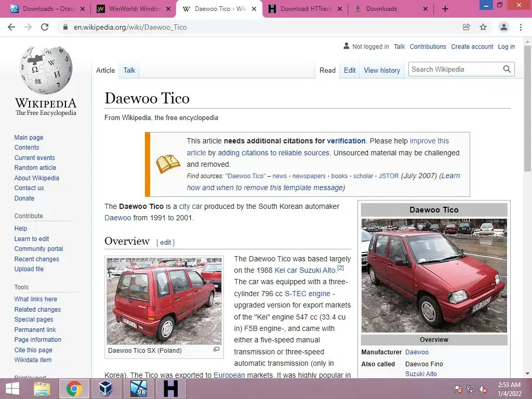Enlarge the Tico SX thumbnail via enlarge icon

(216, 350)
